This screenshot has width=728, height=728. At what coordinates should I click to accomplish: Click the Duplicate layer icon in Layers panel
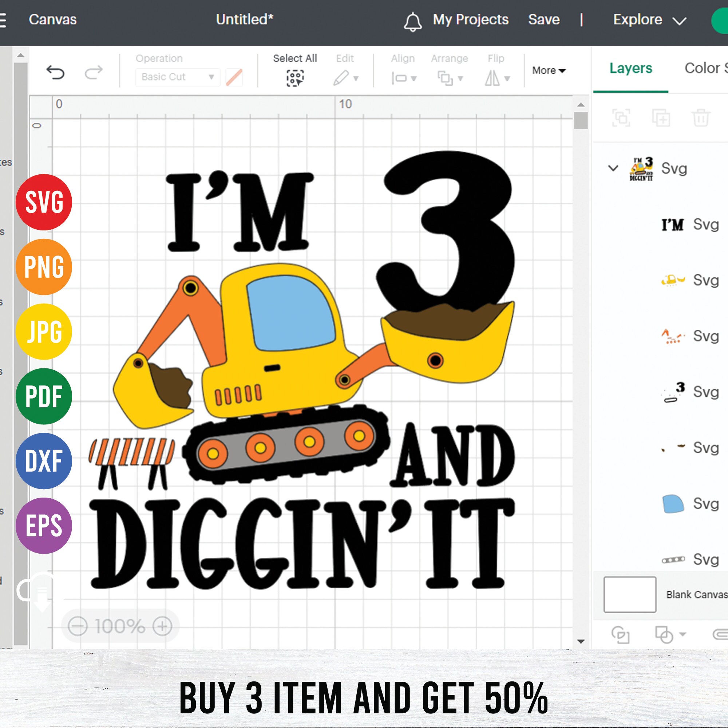662,119
